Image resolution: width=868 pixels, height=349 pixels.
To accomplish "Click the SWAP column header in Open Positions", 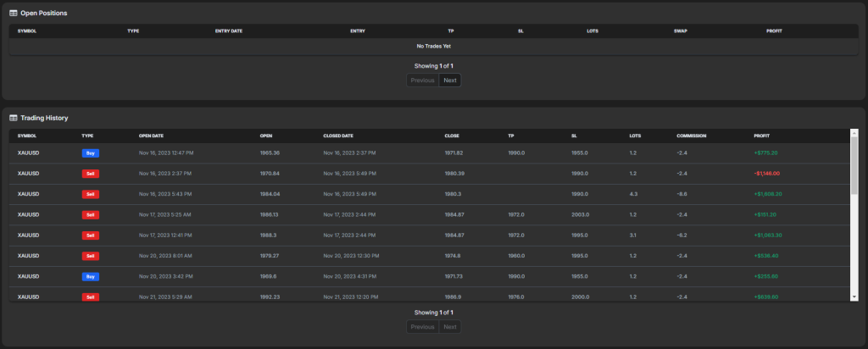I will [x=680, y=31].
